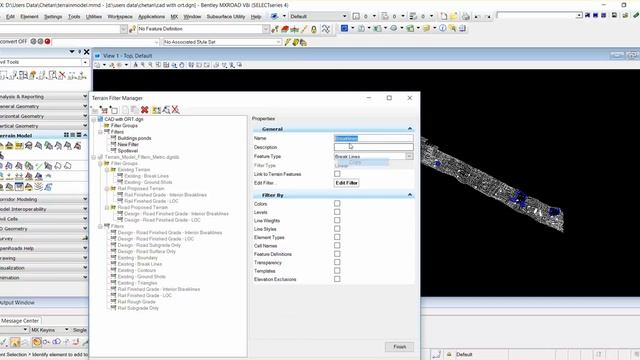Enable the Element Types filter checkbox

(337, 237)
